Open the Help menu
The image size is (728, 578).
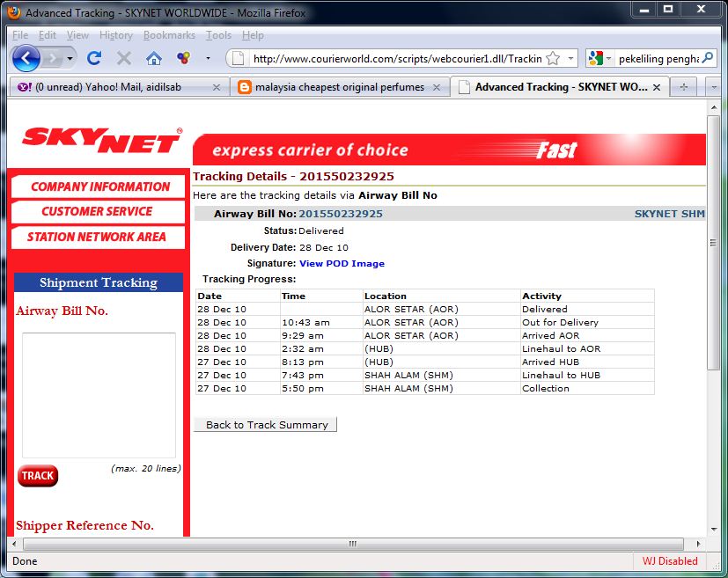[x=253, y=35]
